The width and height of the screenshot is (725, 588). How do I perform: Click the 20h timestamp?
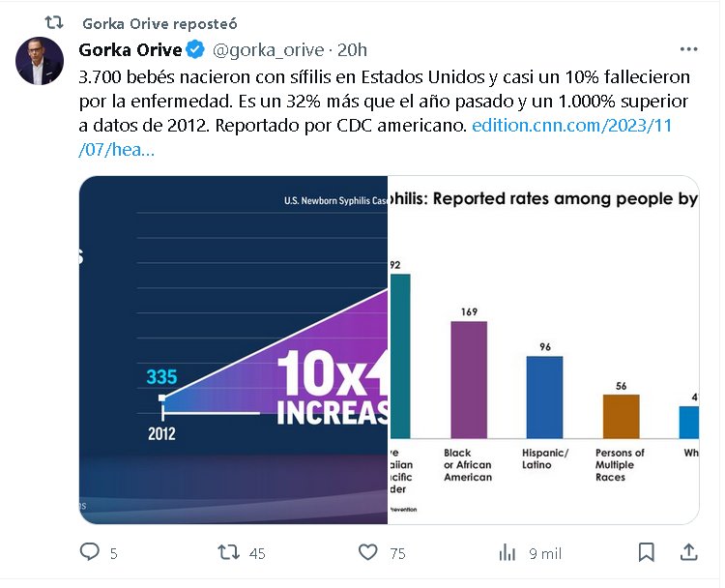coord(351,50)
